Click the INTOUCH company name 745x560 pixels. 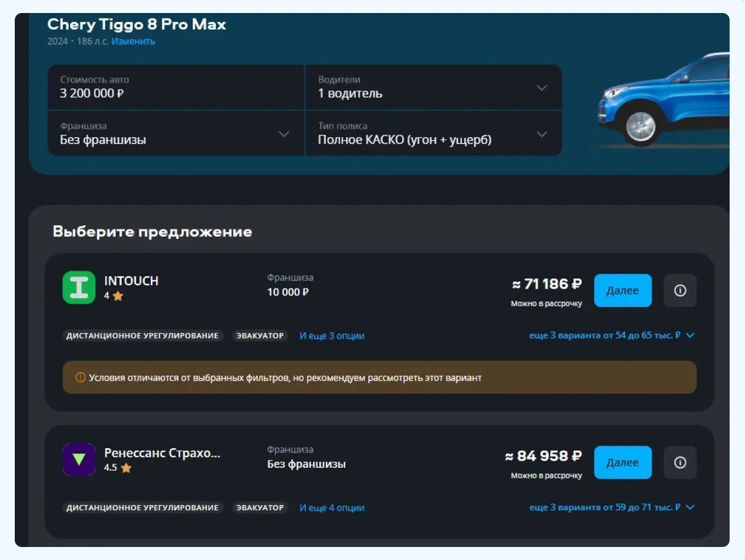(131, 281)
